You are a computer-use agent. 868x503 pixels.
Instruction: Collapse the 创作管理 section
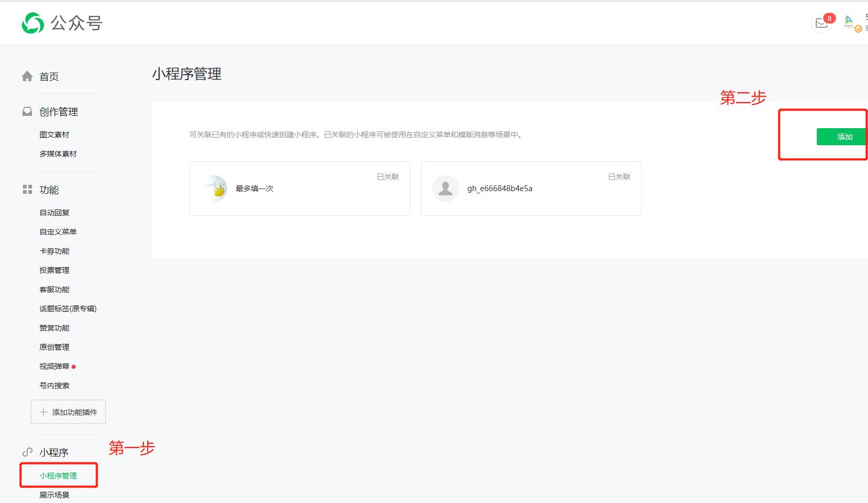click(57, 112)
